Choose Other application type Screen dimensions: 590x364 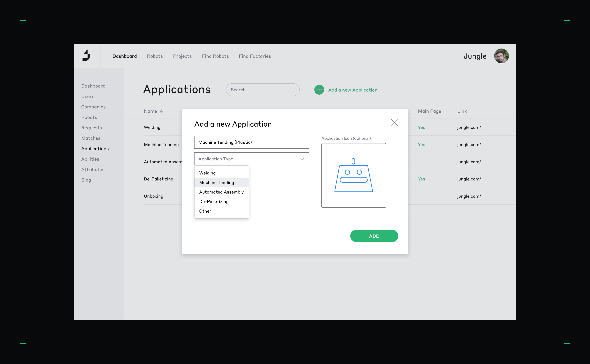(x=205, y=211)
